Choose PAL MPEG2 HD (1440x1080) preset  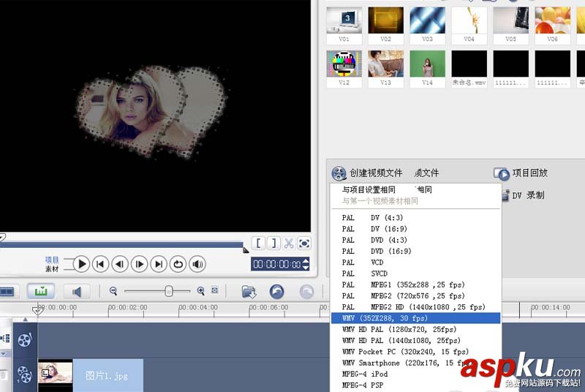pos(415,307)
